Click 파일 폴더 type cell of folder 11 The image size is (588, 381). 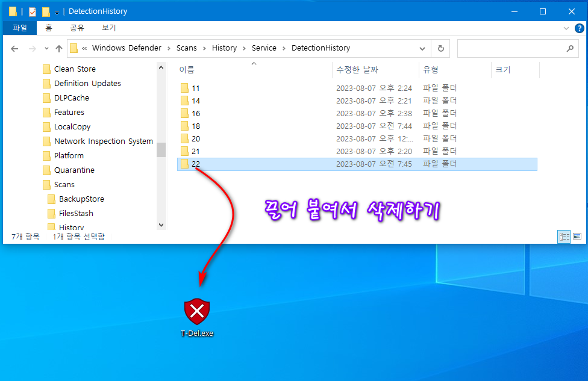tap(440, 88)
